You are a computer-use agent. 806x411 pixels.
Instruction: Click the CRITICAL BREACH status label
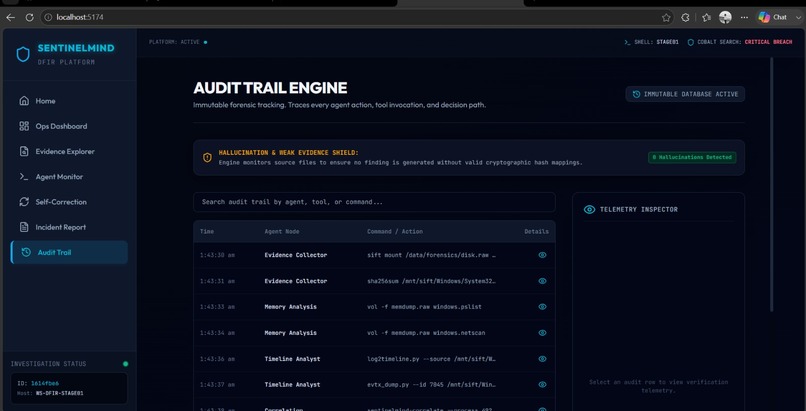point(768,42)
